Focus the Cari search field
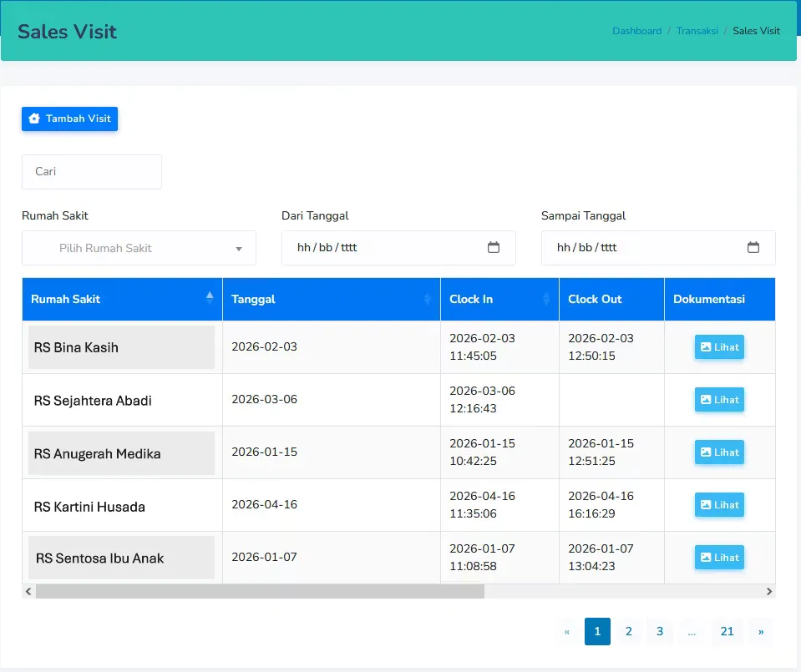 tap(92, 172)
